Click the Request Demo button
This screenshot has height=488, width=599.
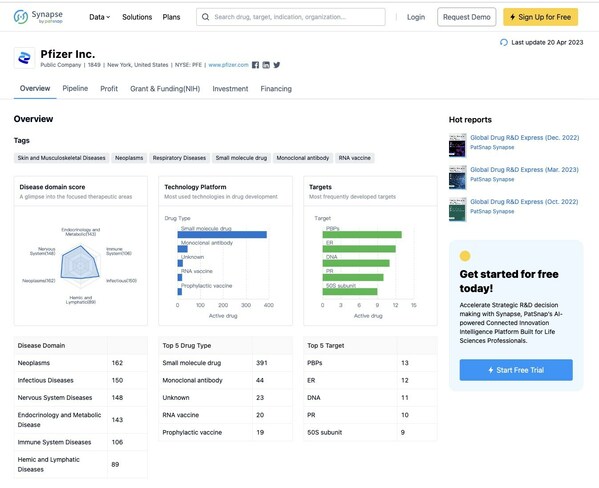466,17
